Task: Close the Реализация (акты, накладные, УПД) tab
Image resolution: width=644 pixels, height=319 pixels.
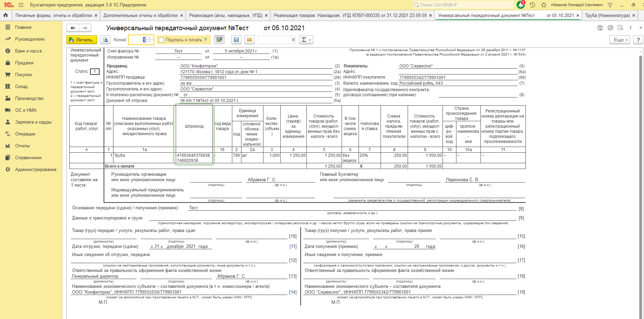Action: coord(266,16)
